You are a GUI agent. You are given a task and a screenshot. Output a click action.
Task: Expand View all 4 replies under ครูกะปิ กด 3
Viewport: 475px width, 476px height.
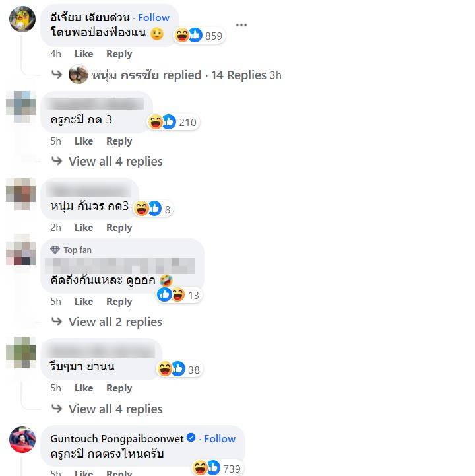click(115, 162)
